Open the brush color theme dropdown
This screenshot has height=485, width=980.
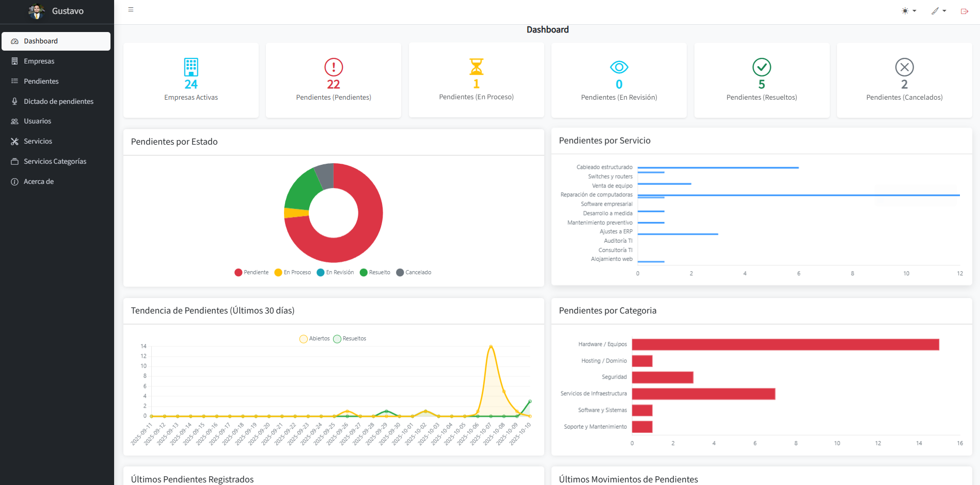coord(938,11)
